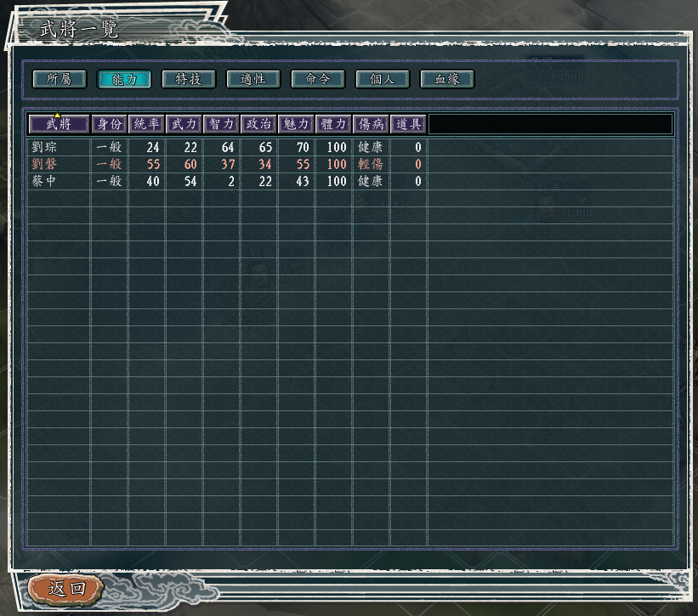Show the 個人 tab
698x616 pixels.
pyautogui.click(x=383, y=79)
